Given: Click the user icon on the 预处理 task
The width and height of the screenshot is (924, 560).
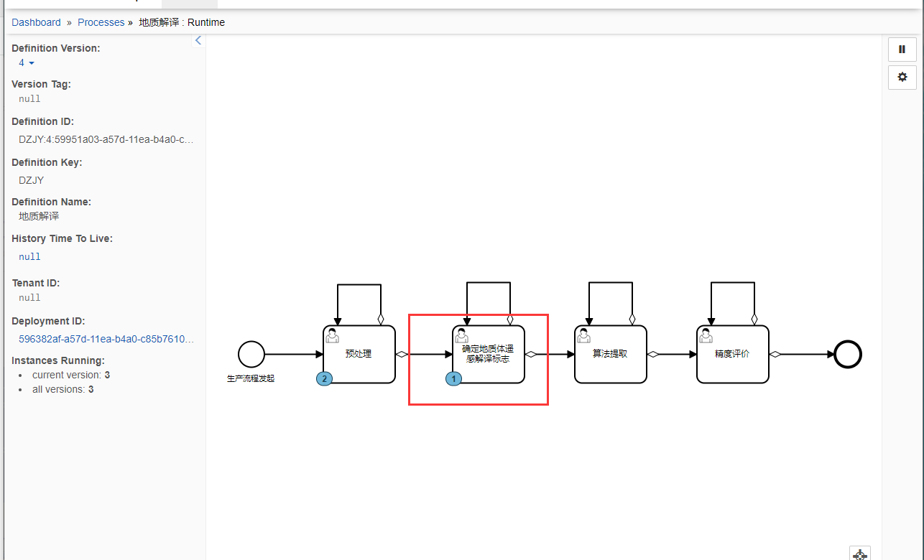Looking at the screenshot, I should [x=333, y=335].
